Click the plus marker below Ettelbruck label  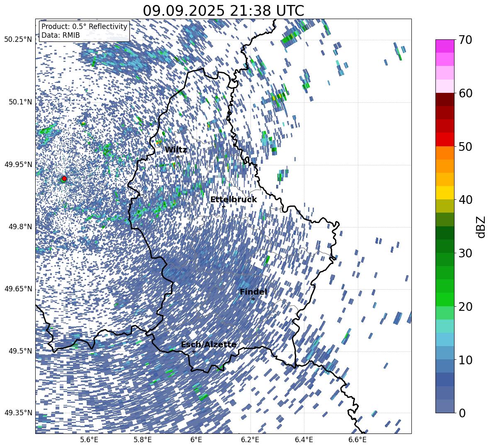[x=224, y=206]
